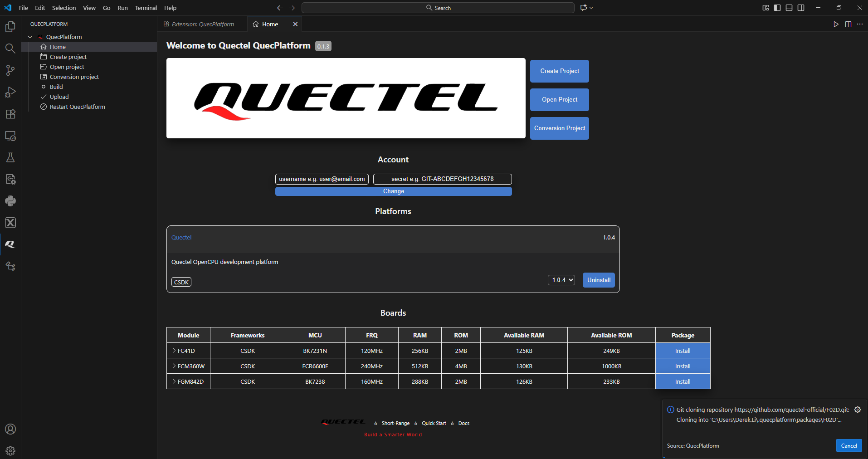Click the Create Project button
This screenshot has width=868, height=459.
(559, 71)
